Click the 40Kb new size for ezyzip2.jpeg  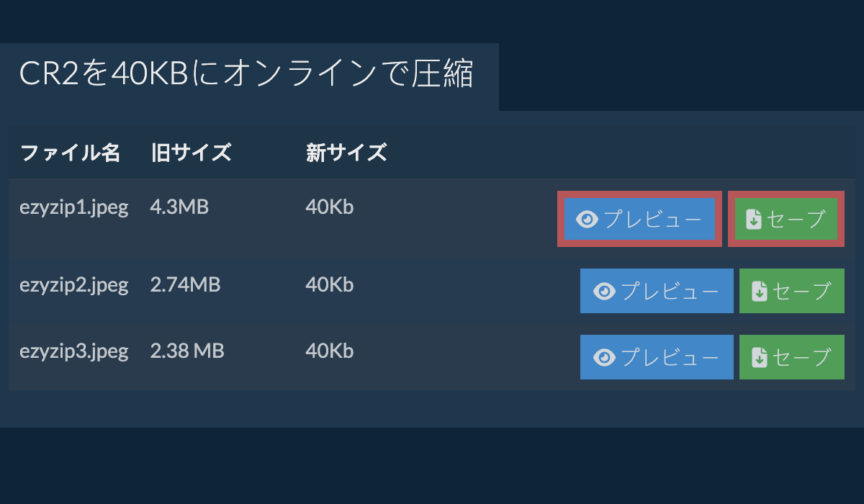pyautogui.click(x=329, y=285)
